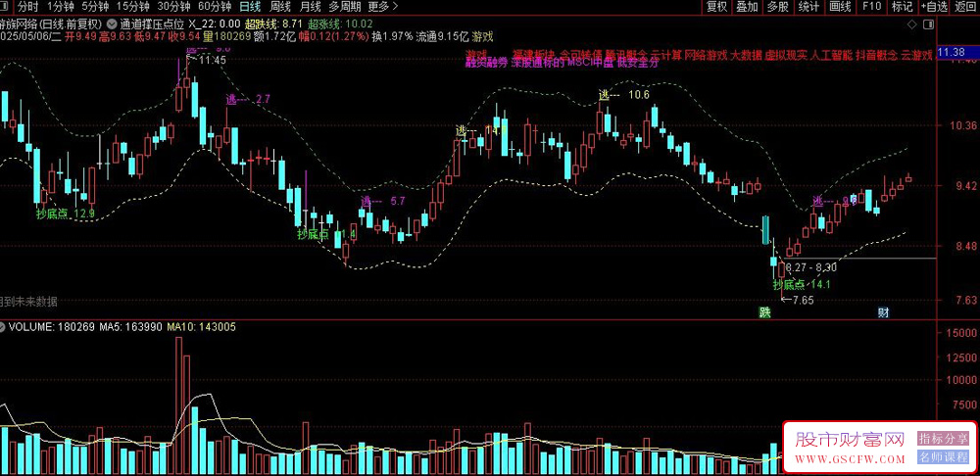Toggle the side panel layout icon

coord(928,24)
